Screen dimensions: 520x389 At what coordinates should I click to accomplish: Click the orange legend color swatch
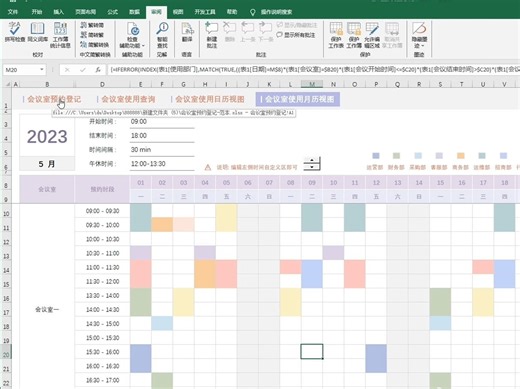click(x=460, y=156)
